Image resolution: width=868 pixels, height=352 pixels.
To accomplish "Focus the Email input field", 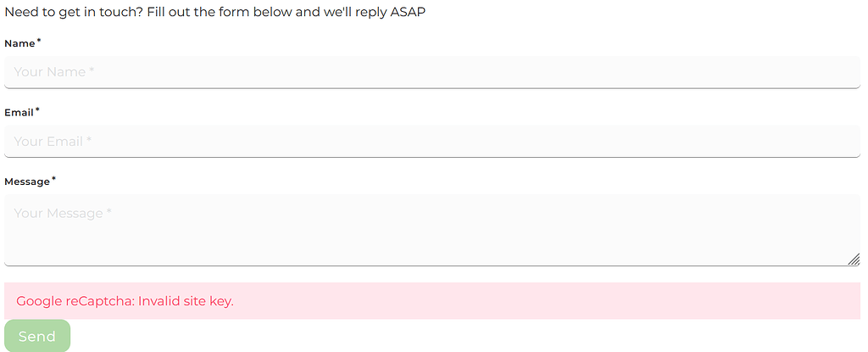I will 432,142.
